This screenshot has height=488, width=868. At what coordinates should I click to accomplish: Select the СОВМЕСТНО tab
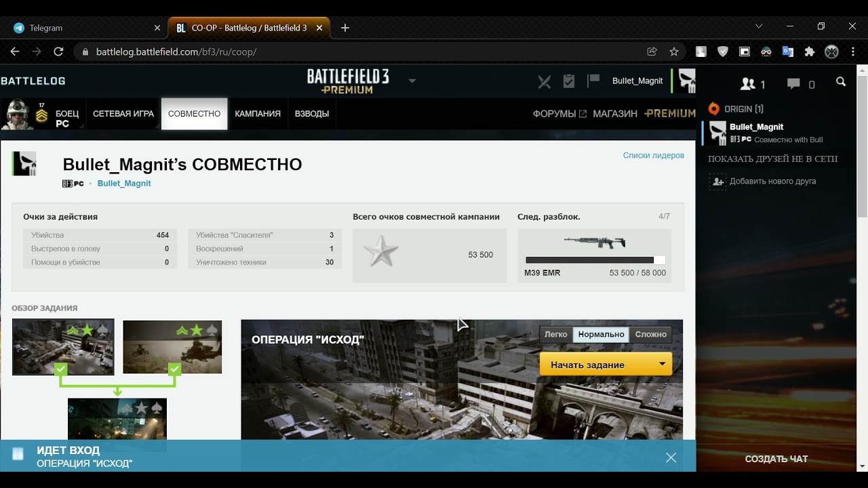pyautogui.click(x=195, y=114)
